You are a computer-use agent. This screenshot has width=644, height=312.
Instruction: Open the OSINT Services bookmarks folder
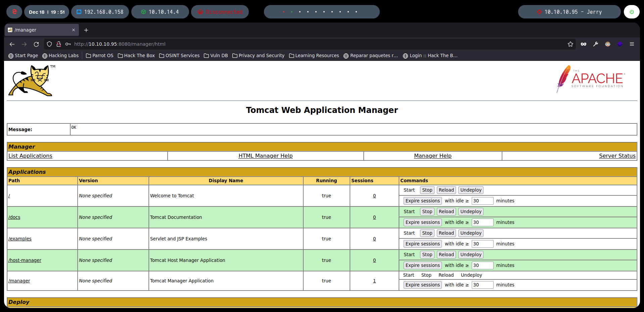click(x=179, y=55)
